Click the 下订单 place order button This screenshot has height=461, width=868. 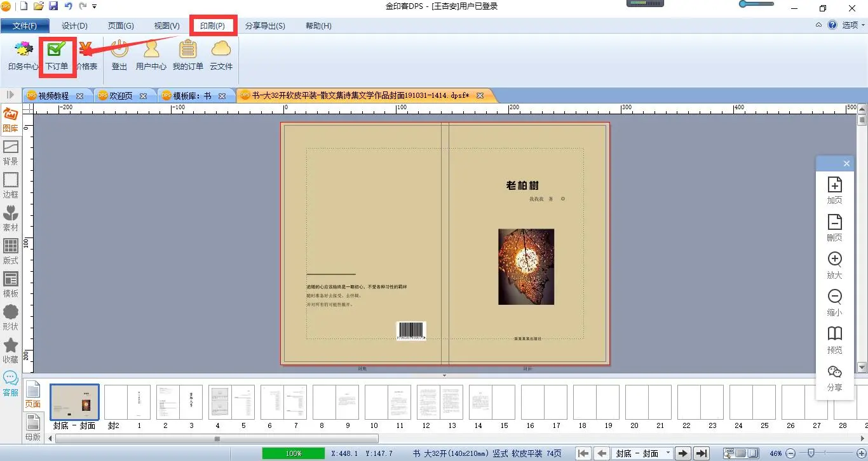tap(57, 55)
